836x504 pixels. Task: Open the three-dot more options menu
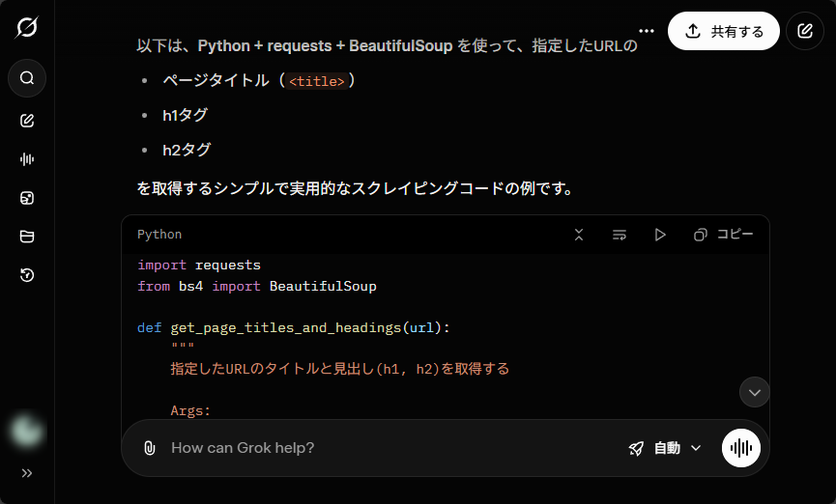647,31
